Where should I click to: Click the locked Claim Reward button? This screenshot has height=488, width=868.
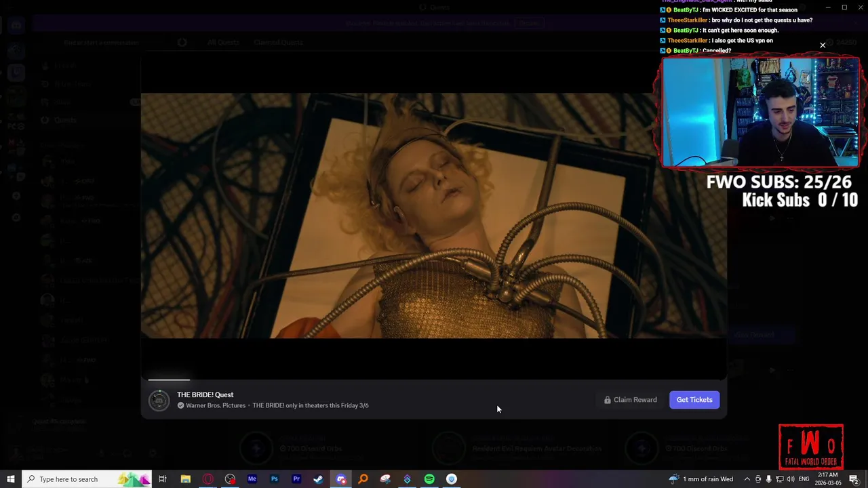click(630, 400)
